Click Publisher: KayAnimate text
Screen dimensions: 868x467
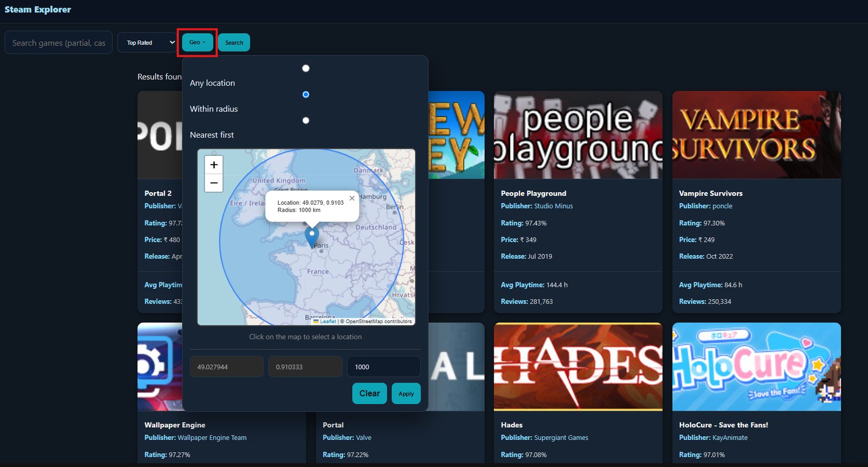point(713,438)
